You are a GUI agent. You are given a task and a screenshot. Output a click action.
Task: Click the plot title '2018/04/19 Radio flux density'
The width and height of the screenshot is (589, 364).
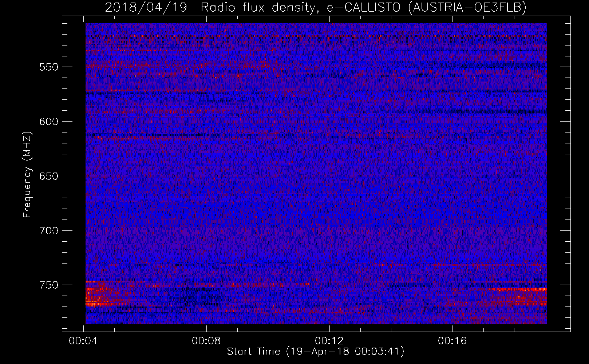210,7
